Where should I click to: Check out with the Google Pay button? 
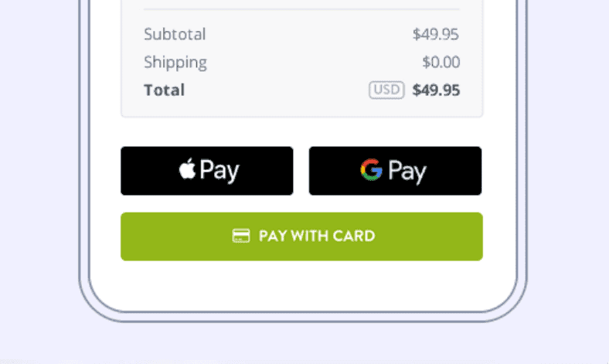tap(395, 171)
